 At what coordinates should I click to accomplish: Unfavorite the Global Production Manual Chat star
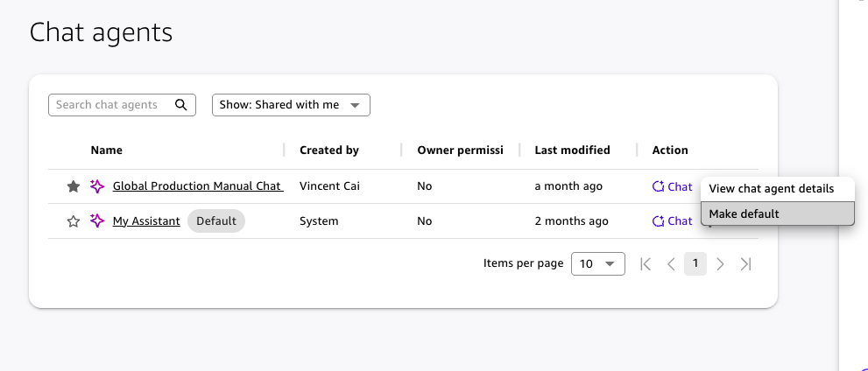tap(73, 186)
